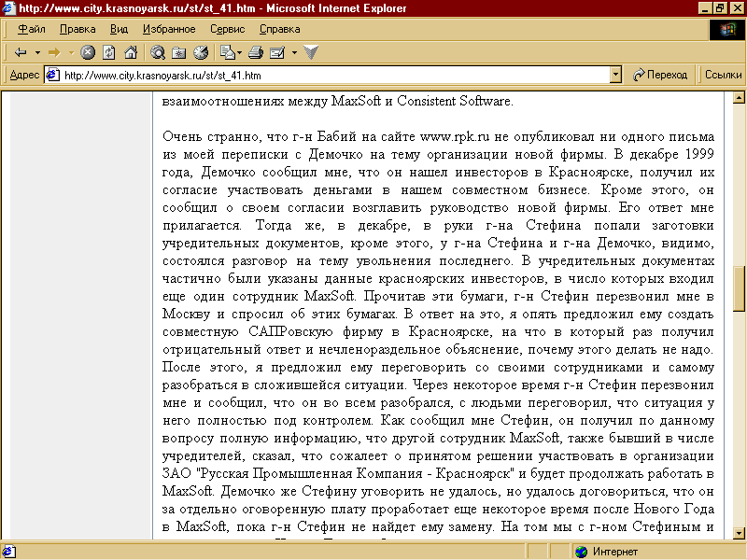
Task: Click the words 'Consistent Software' in the top line
Action: pyautogui.click(x=454, y=102)
